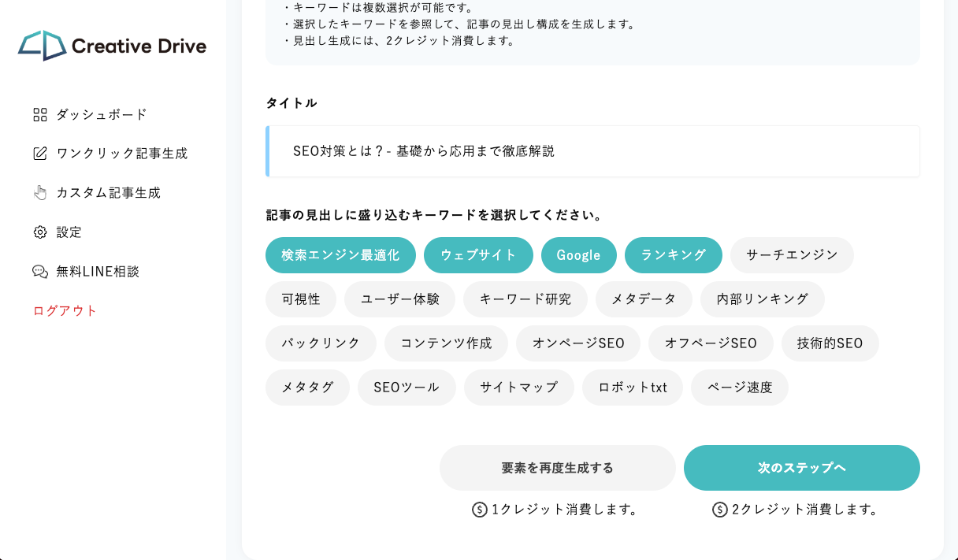The height and width of the screenshot is (560, 958).
Task: Click the Creative Drive logo
Action: click(112, 46)
